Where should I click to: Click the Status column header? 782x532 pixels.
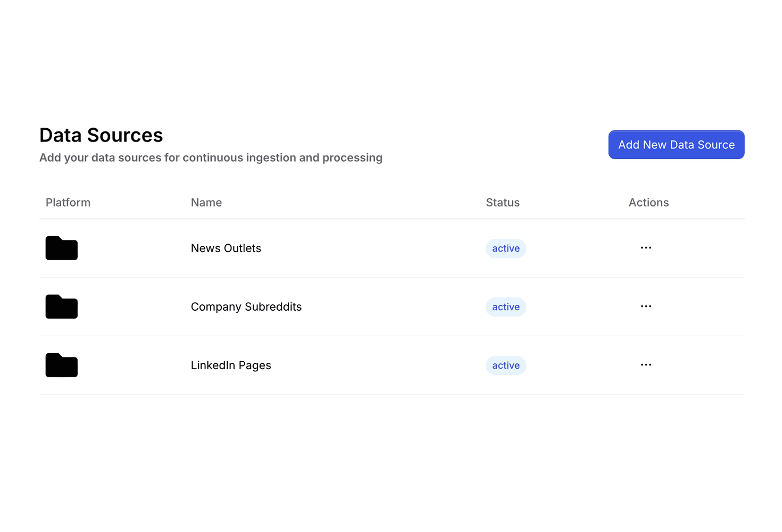(503, 203)
